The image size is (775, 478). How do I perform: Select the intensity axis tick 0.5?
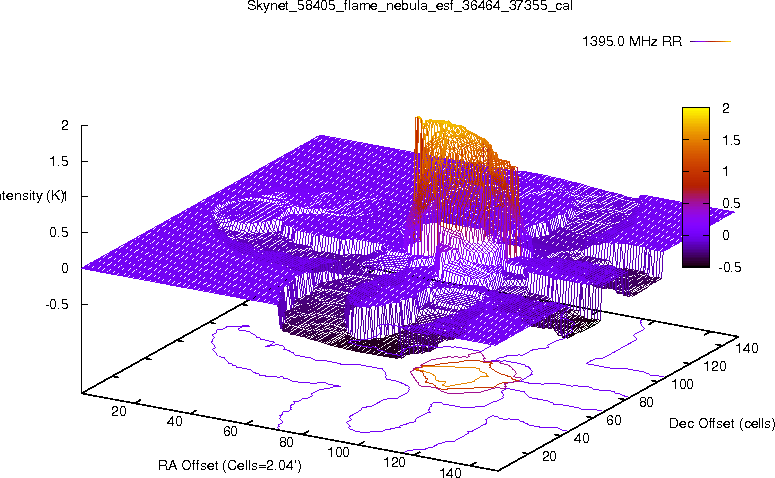[59, 232]
